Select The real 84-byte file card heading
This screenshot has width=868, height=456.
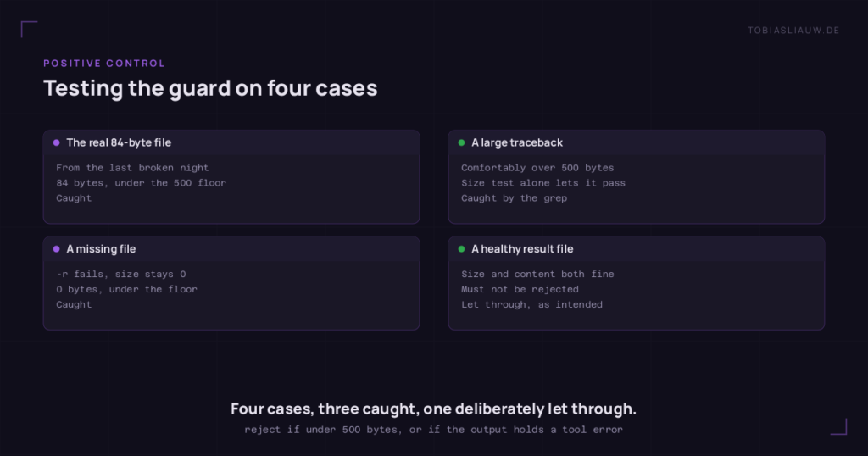coord(119,142)
